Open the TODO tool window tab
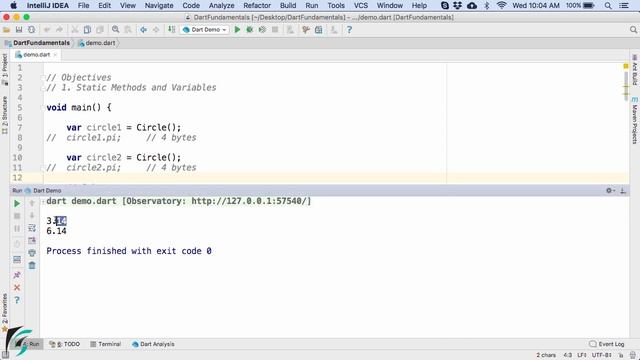Image resolution: width=640 pixels, height=360 pixels. [x=64, y=344]
